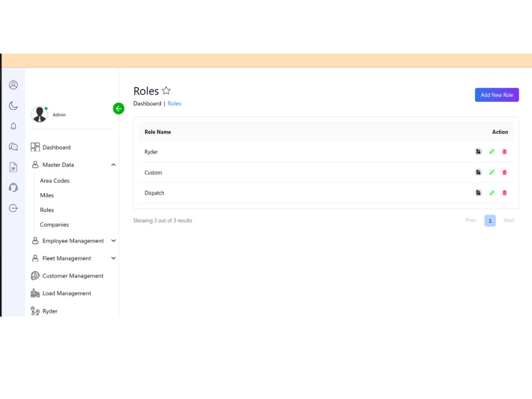
Task: Click the Role Name column header
Action: (158, 132)
